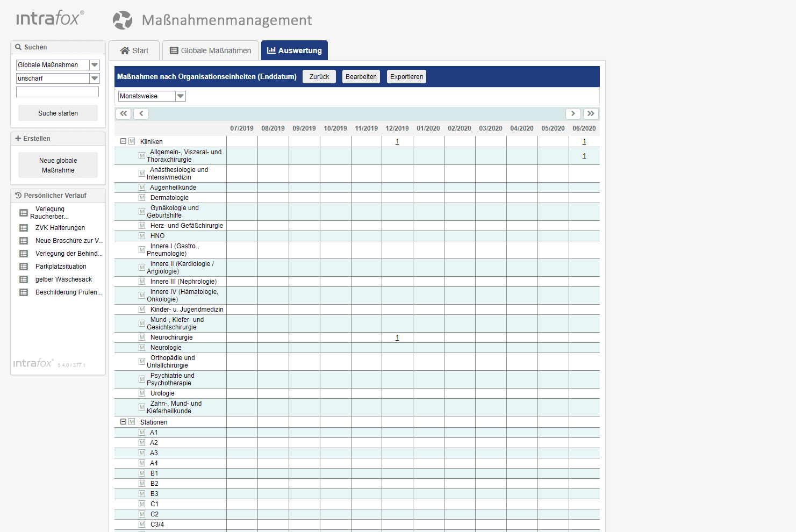796x532 pixels.
Task: Click the M icon next to Stationen
Action: 131,422
